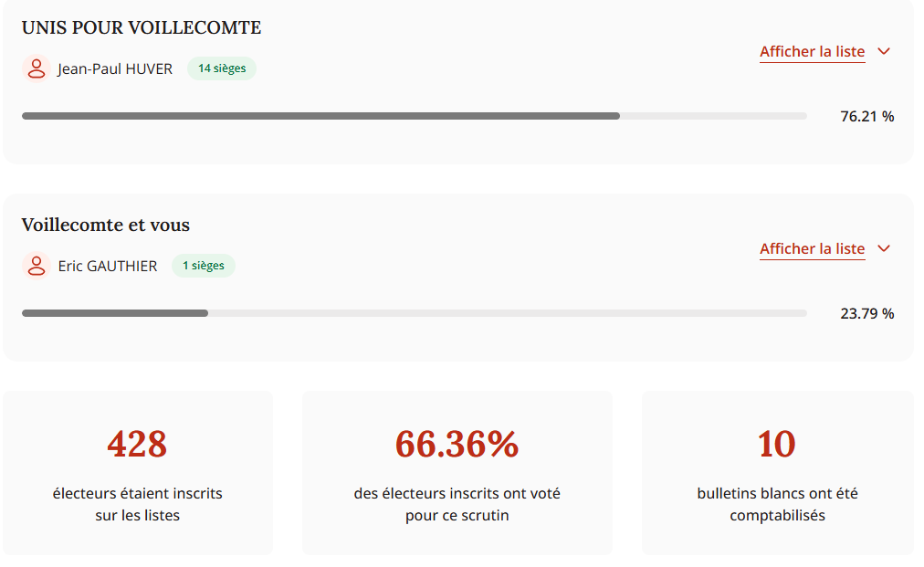This screenshot has height=567, width=924.
Task: Click the '14 sièges' badge
Action: 222,68
